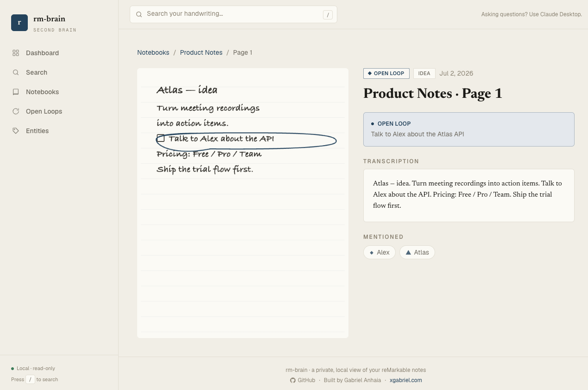This screenshot has width=588, height=390.
Task: Click the Dashboard grid icon
Action: point(16,53)
